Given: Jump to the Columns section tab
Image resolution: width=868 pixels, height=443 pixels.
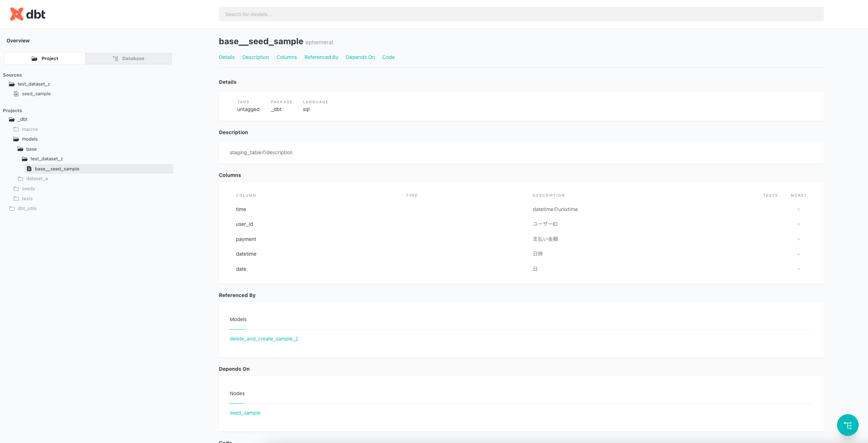Looking at the screenshot, I should click(x=286, y=57).
